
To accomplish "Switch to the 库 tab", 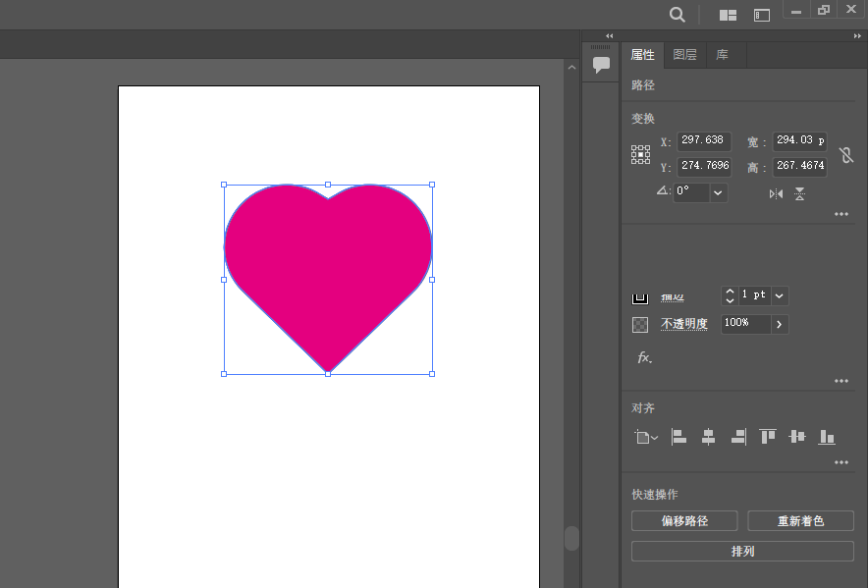I will tap(722, 55).
